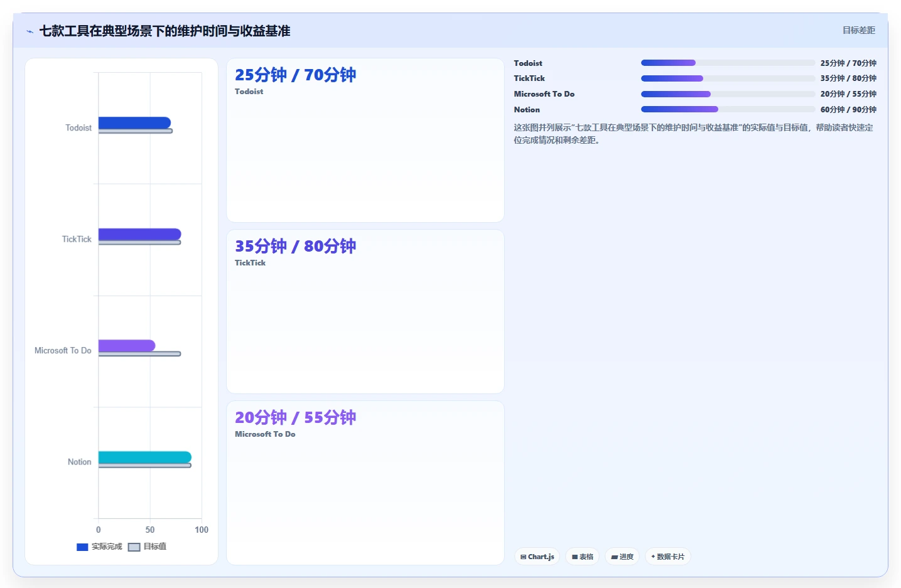
Task: Click the x-axis tick label 100
Action: [x=202, y=530]
